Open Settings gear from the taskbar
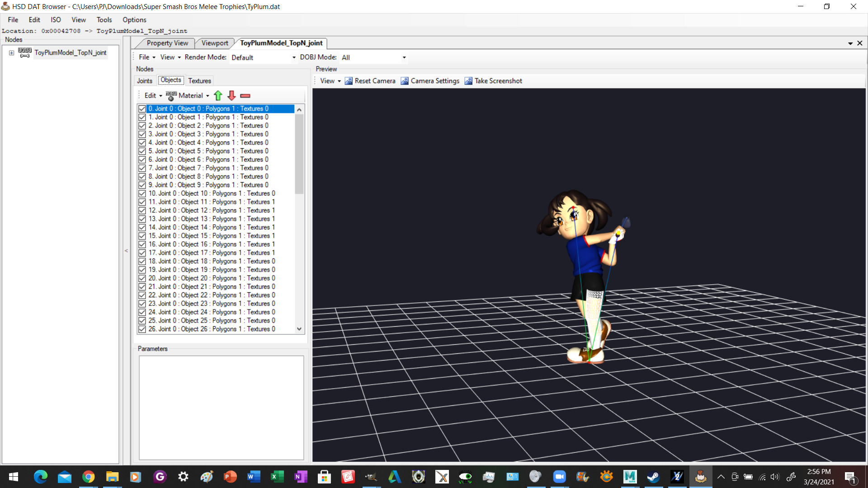 tap(183, 477)
